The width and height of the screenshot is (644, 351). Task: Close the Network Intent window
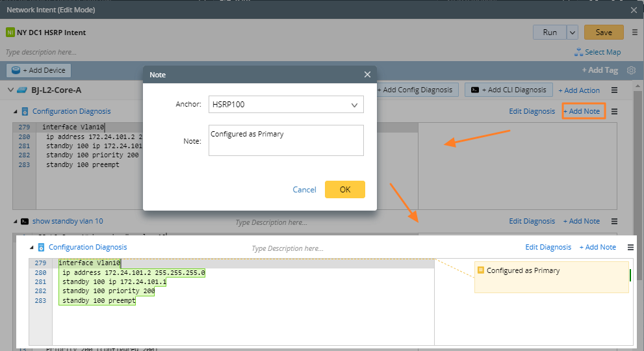coord(634,10)
